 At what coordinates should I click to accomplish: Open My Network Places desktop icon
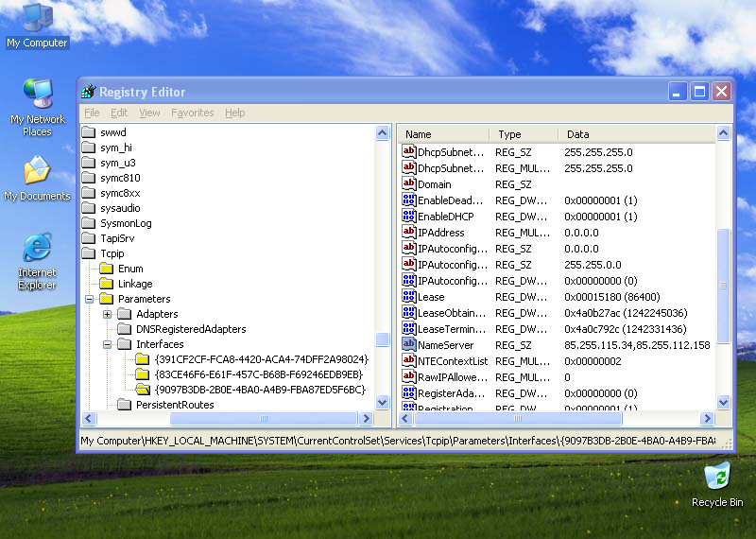point(37,108)
